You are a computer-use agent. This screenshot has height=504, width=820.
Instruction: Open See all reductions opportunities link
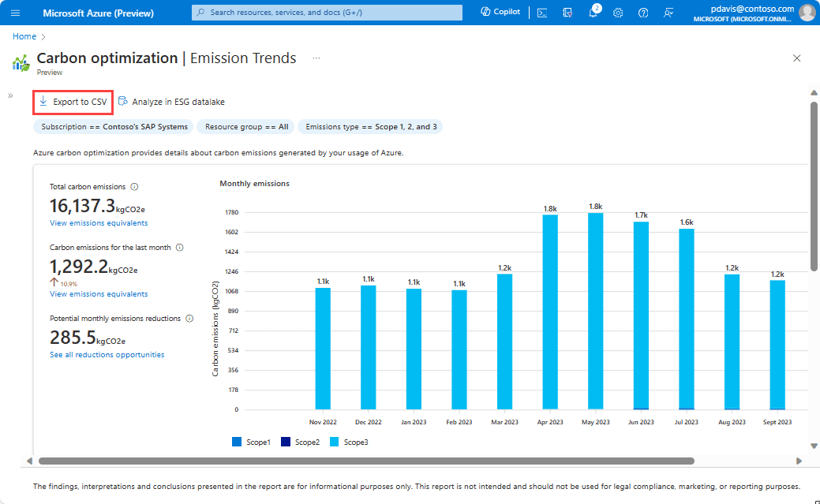click(x=107, y=355)
